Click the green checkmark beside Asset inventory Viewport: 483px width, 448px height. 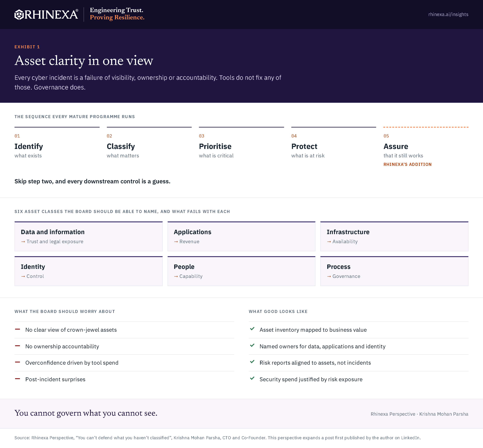coord(252,329)
